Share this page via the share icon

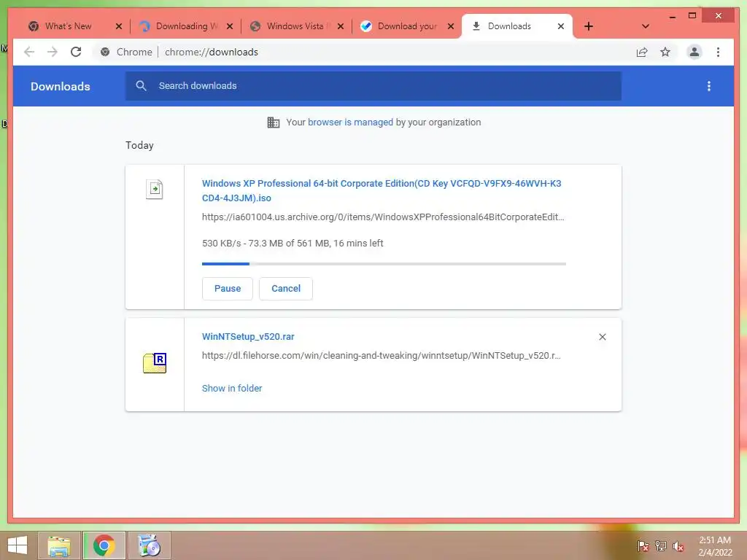pos(642,52)
